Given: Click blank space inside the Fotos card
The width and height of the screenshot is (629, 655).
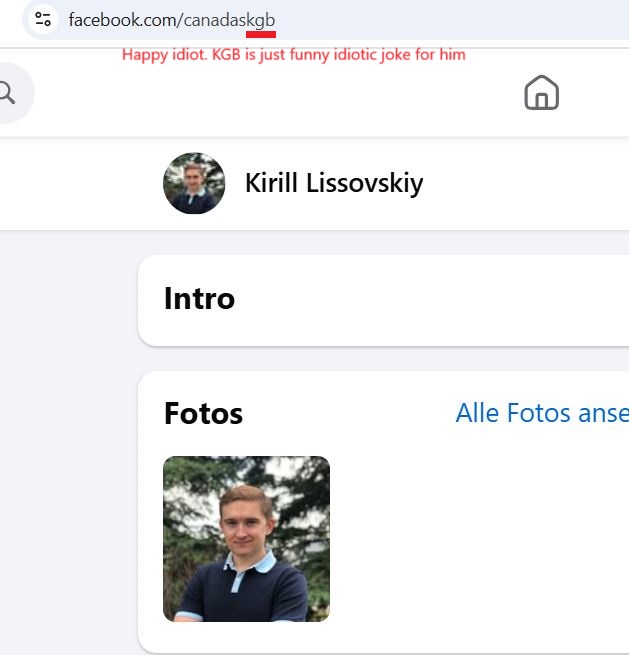Looking at the screenshot, I should (476, 539).
